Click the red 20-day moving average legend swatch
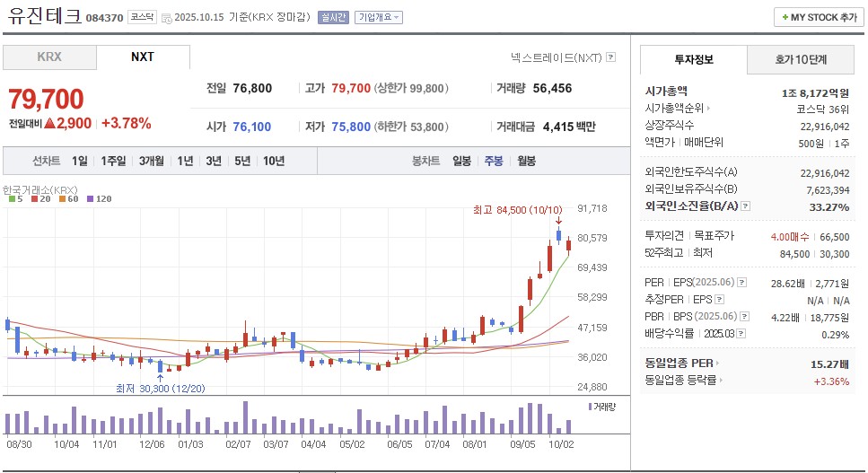 (34, 199)
